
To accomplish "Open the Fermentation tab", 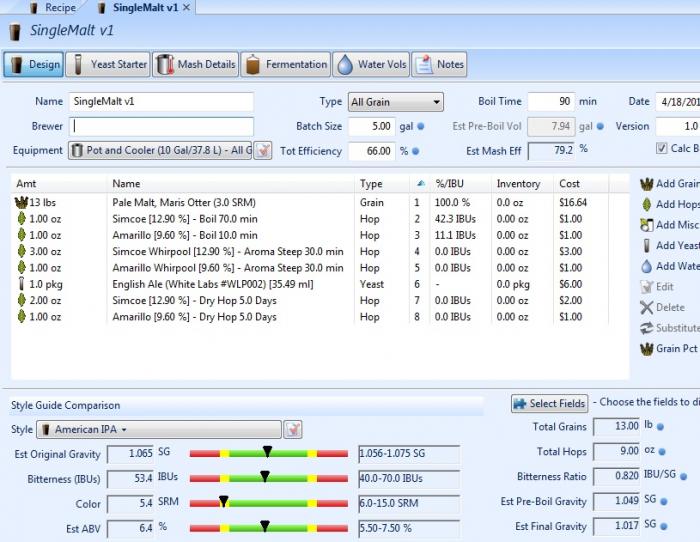I will pyautogui.click(x=286, y=65).
